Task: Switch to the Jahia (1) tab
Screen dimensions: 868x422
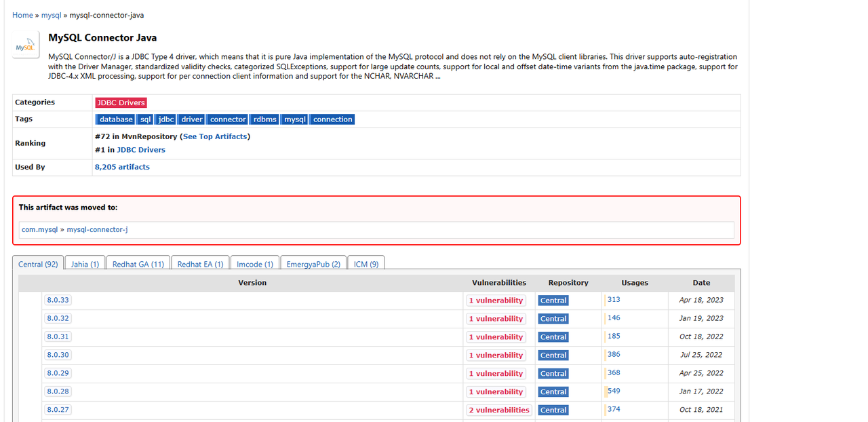Action: tap(85, 264)
